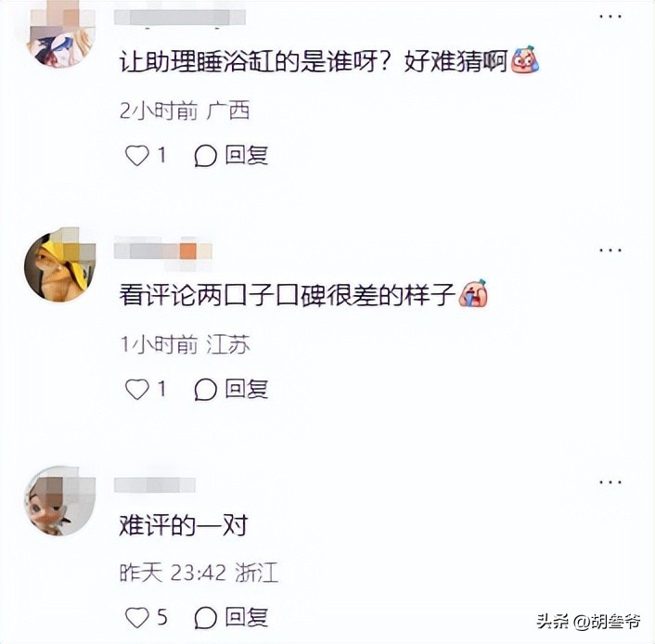Click the laughing emoji in first comment
Viewport: 655px width, 644px height.
(x=525, y=59)
